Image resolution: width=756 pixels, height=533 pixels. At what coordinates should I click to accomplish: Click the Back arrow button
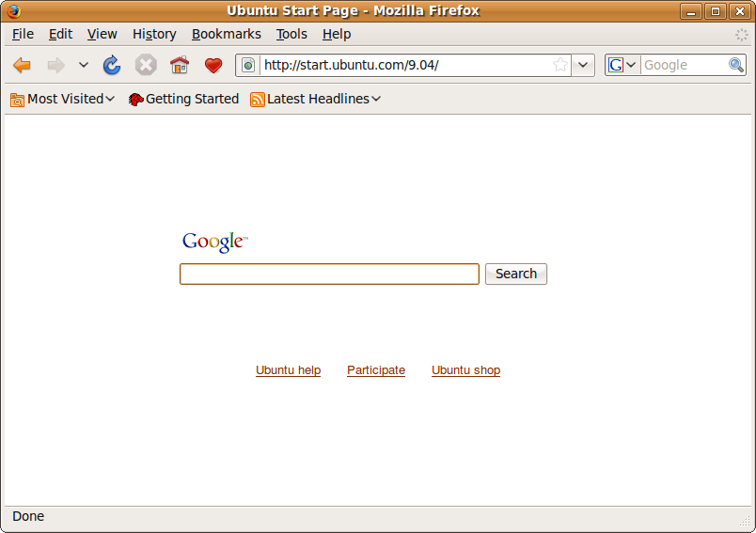pyautogui.click(x=22, y=65)
